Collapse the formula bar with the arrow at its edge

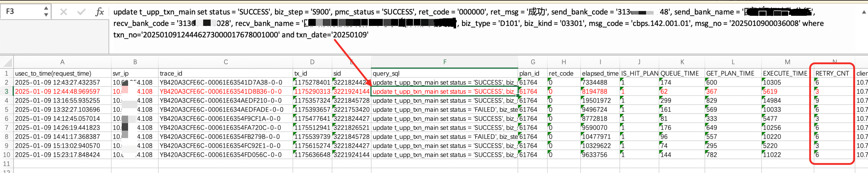pyautogui.click(x=864, y=12)
